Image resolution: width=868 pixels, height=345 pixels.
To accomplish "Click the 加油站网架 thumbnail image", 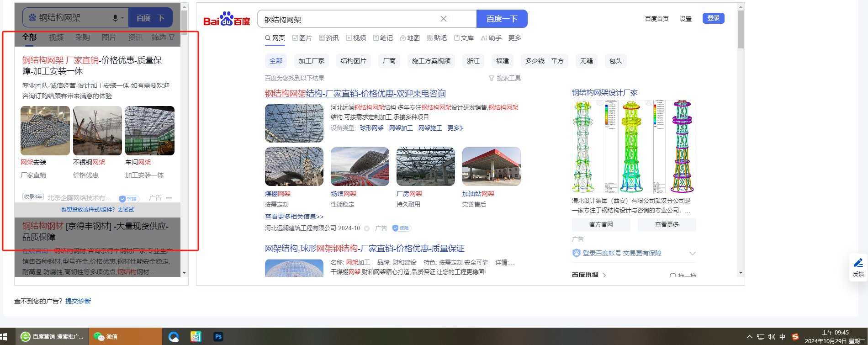I will (x=492, y=166).
